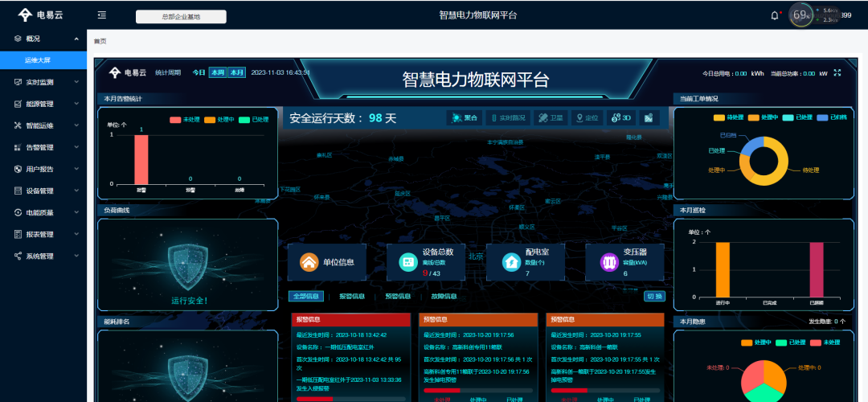Click the purple 变压器 transformer icon
The height and width of the screenshot is (402, 868).
pos(609,262)
